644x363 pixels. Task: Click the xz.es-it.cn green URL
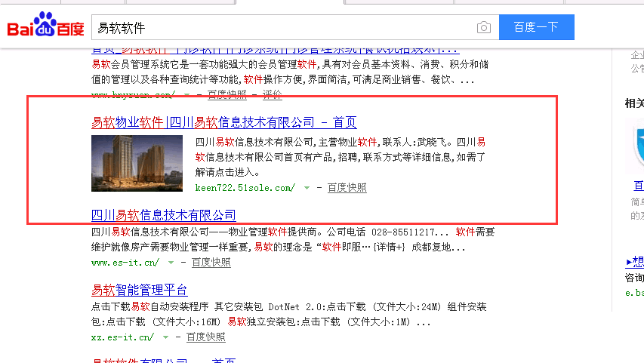(x=122, y=337)
